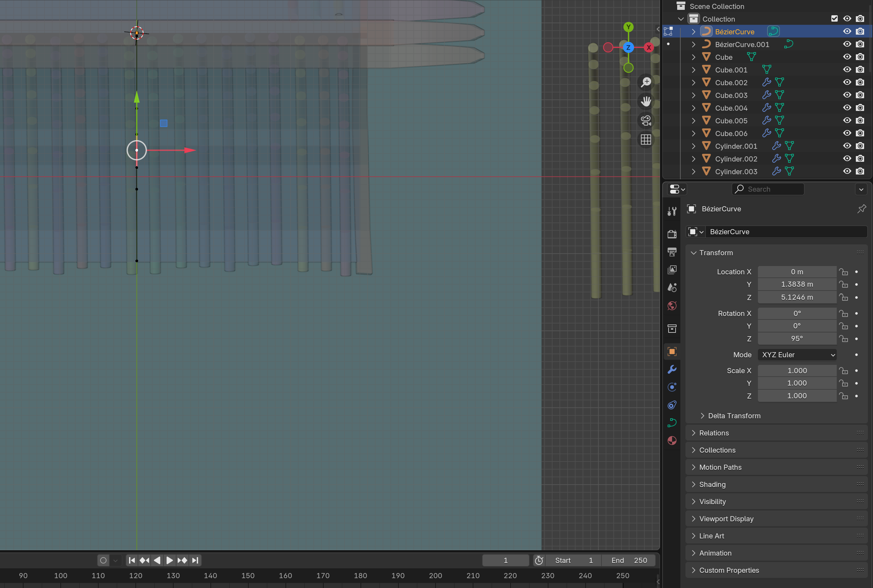The image size is (873, 588).
Task: Click the auto keying record button
Action: pyautogui.click(x=104, y=560)
